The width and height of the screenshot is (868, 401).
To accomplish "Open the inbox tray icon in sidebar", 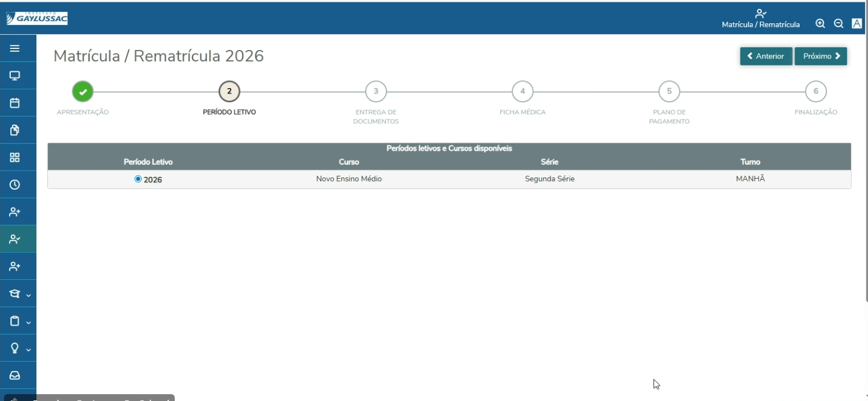I will pos(15,375).
